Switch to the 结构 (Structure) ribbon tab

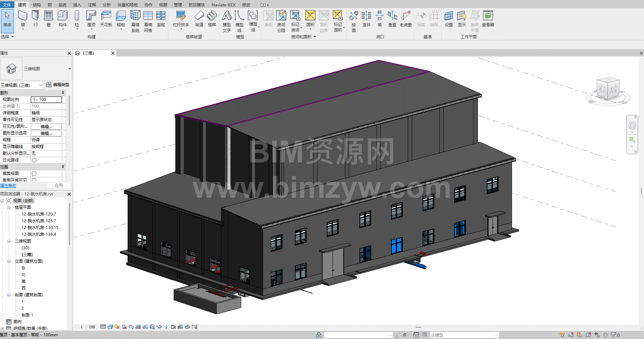click(x=37, y=5)
